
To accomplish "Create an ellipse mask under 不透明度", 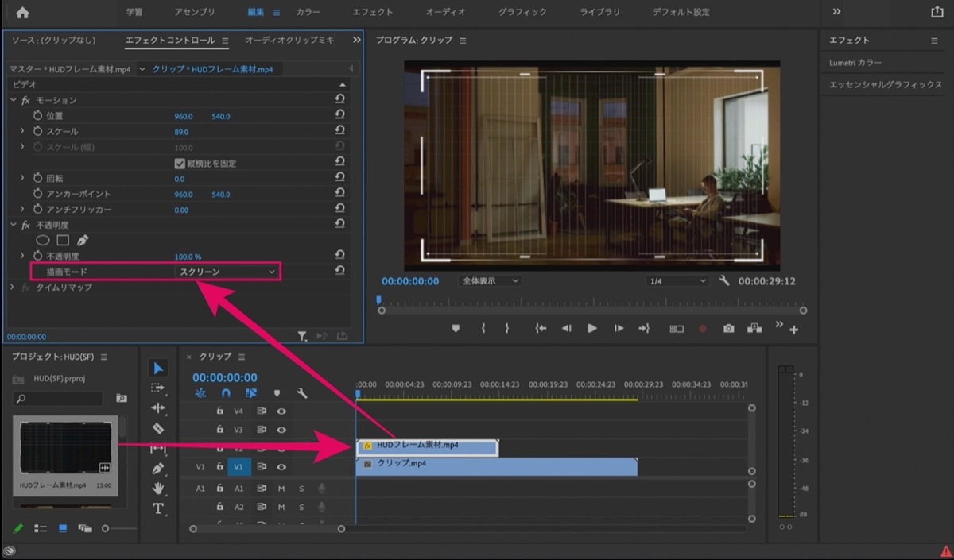I will (43, 240).
